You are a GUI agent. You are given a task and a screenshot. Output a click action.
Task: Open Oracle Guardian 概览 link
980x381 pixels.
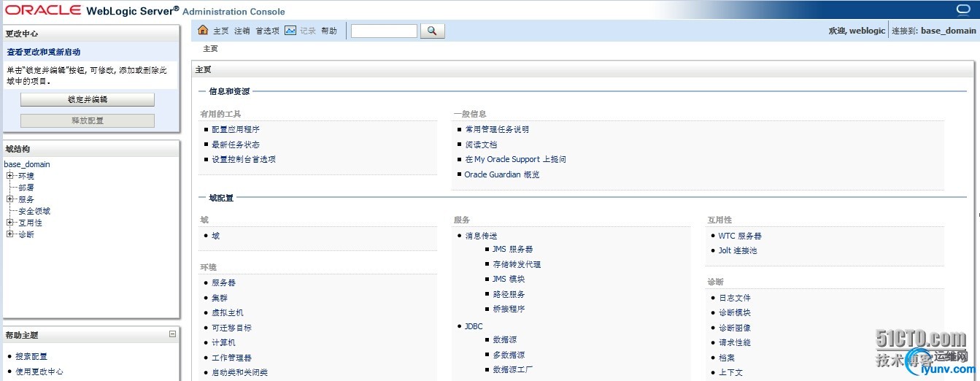pyautogui.click(x=502, y=174)
